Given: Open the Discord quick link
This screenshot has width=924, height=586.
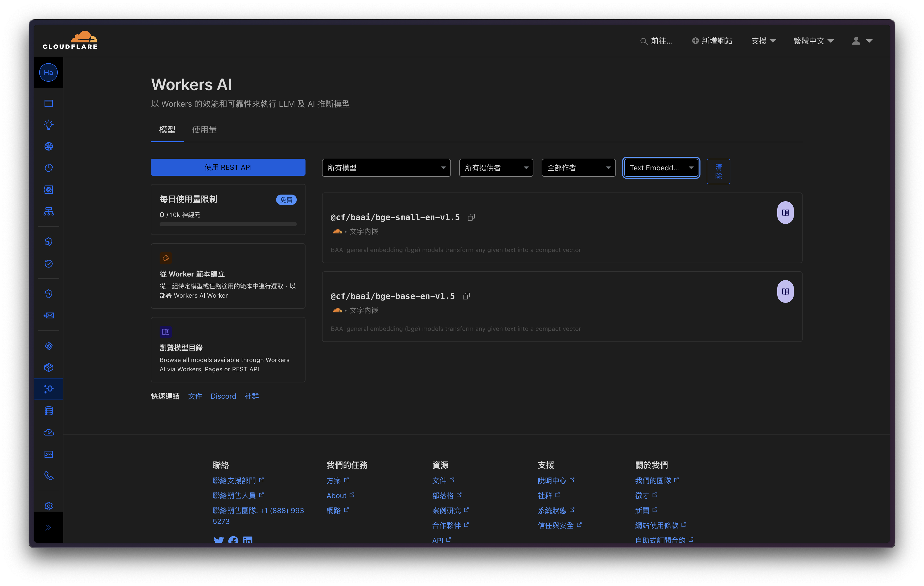Looking at the screenshot, I should pos(223,396).
